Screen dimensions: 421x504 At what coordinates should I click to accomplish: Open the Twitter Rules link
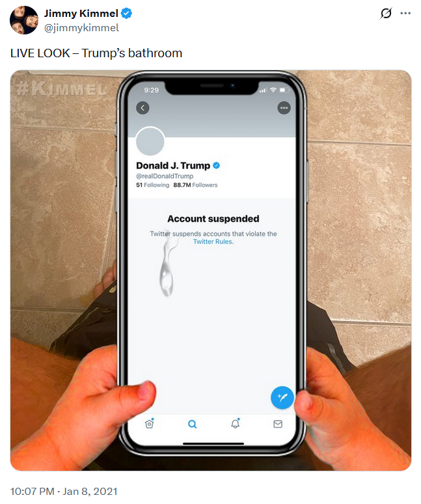tap(212, 242)
